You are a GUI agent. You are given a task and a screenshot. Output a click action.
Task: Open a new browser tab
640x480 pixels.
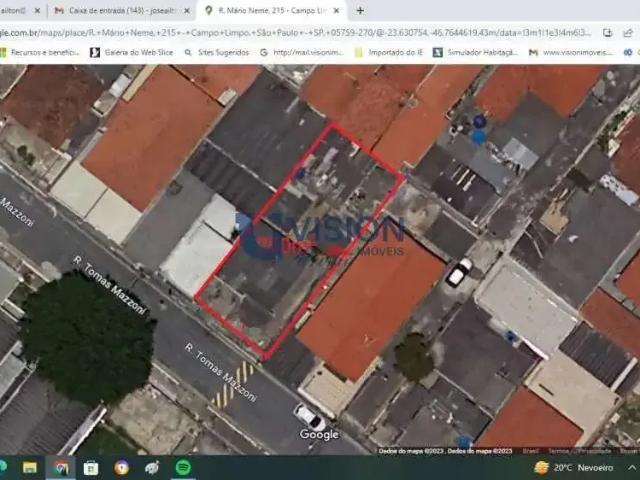(x=360, y=11)
